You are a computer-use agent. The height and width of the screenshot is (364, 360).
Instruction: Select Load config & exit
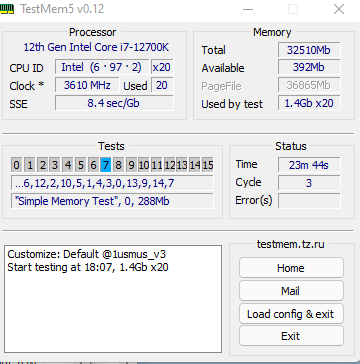[x=291, y=314]
